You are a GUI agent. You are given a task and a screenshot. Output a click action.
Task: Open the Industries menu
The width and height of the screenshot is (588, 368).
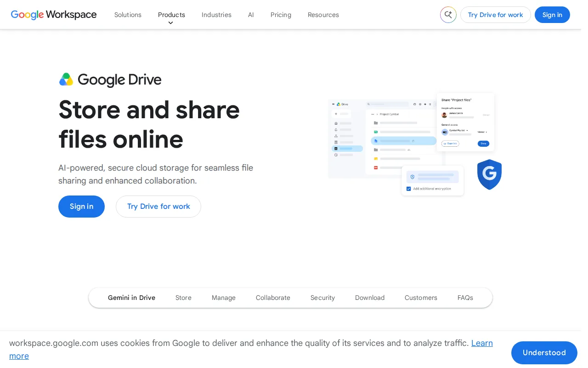pyautogui.click(x=216, y=15)
